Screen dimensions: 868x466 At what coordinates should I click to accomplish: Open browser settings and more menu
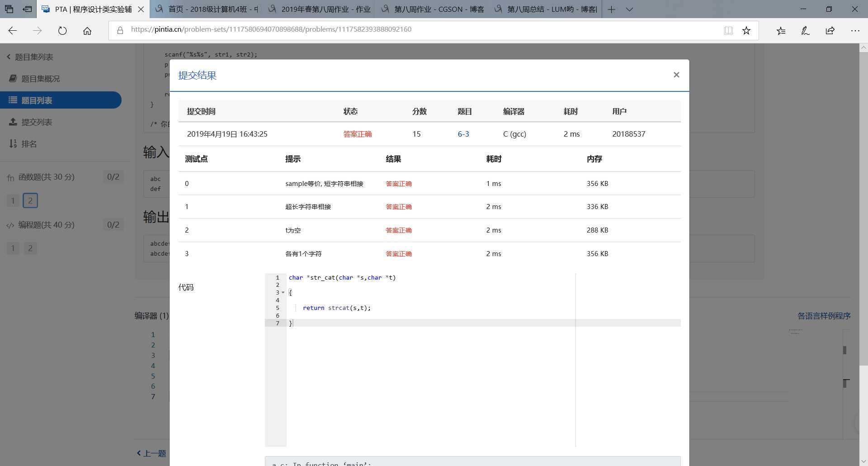click(x=855, y=30)
